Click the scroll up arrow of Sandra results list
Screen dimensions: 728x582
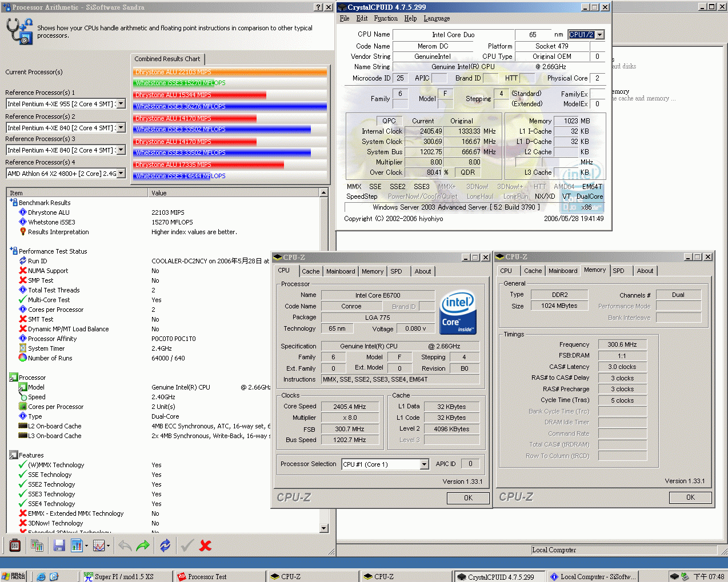click(x=324, y=193)
